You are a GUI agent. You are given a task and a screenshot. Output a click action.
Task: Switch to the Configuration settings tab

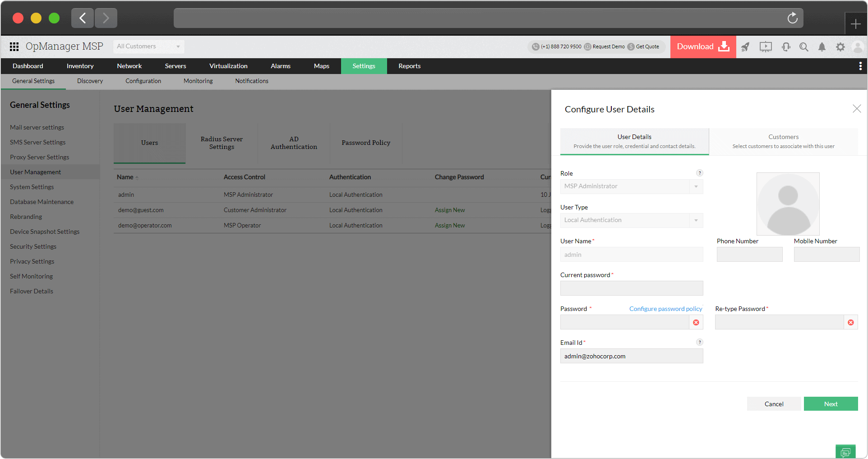(143, 81)
